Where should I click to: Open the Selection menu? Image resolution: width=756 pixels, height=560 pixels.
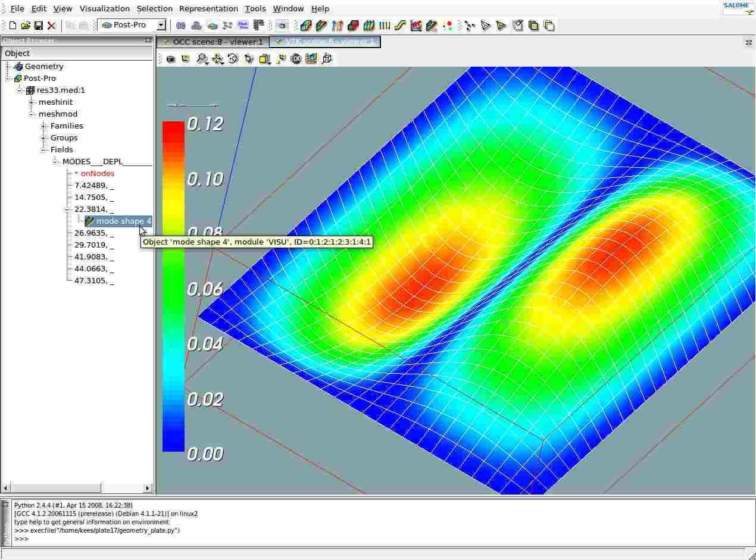tap(154, 8)
